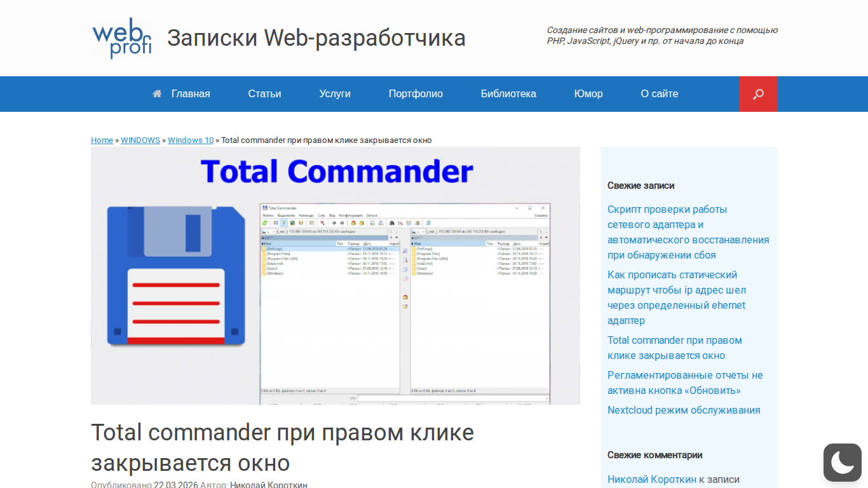Follow the Home breadcrumb link
The height and width of the screenshot is (488, 868).
click(x=102, y=140)
